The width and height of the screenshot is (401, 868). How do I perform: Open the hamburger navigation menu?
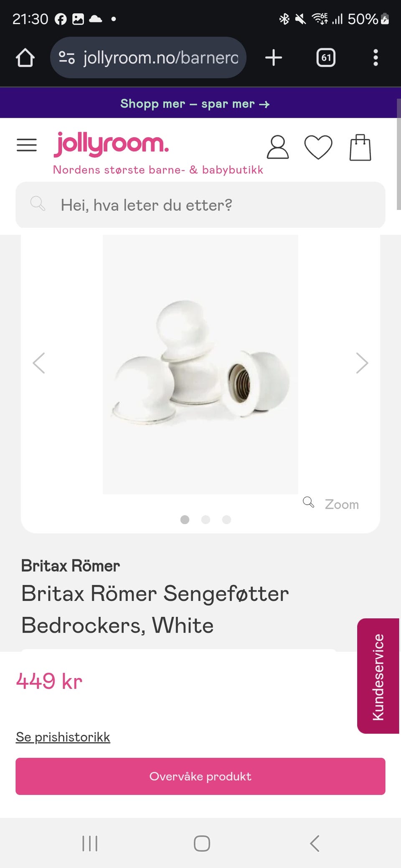(27, 145)
